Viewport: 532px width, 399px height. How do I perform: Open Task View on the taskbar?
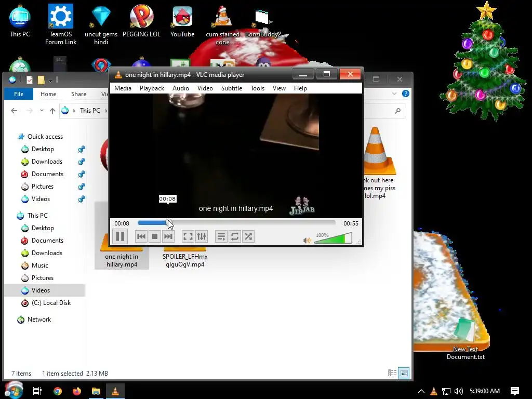click(37, 391)
